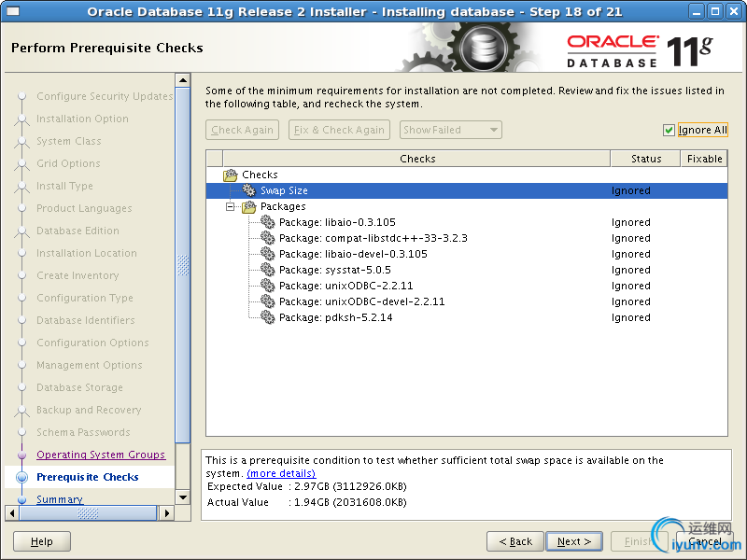The height and width of the screenshot is (560, 747).
Task: Click System Class step
Action: pos(68,141)
